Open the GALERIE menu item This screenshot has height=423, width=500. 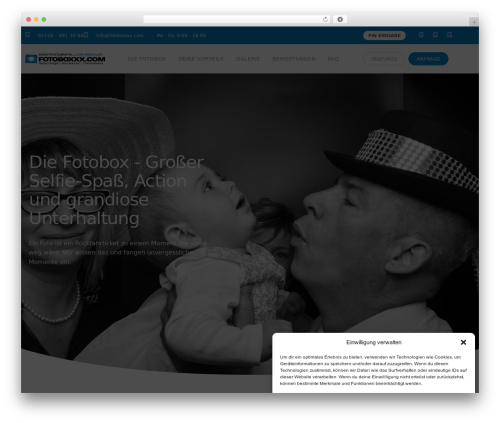(248, 59)
